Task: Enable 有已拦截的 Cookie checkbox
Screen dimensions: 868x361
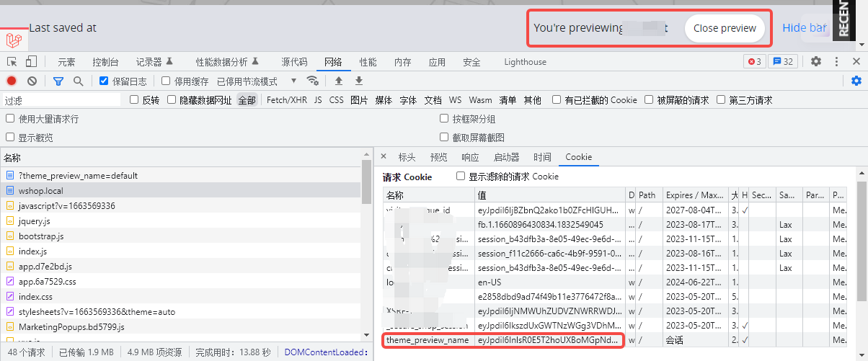Action: 557,100
